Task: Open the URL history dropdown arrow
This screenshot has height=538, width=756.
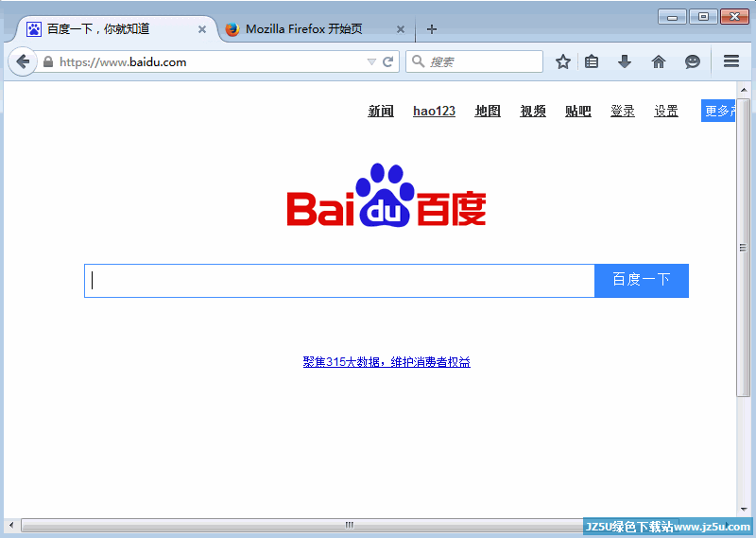Action: [371, 61]
